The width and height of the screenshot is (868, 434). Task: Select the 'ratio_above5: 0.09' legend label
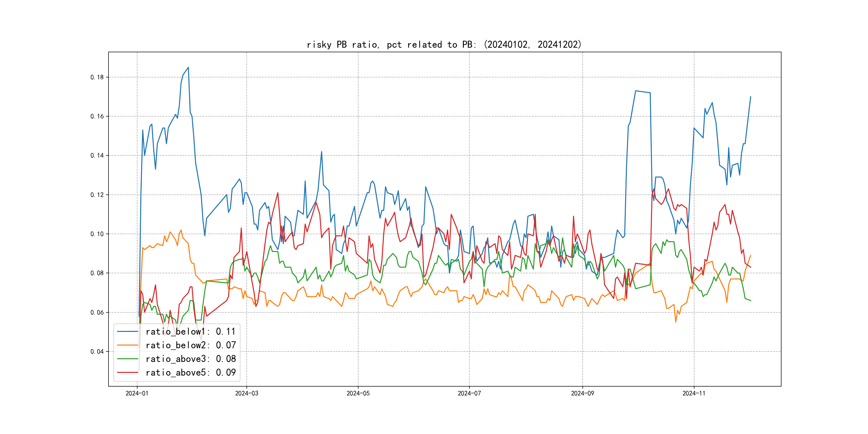tap(190, 372)
